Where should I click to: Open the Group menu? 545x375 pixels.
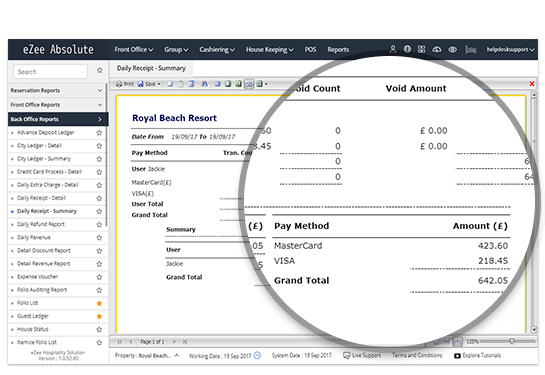176,49
